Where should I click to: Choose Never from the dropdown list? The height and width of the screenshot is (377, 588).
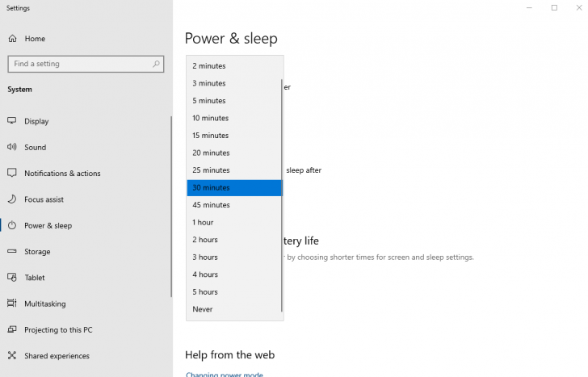(234, 309)
